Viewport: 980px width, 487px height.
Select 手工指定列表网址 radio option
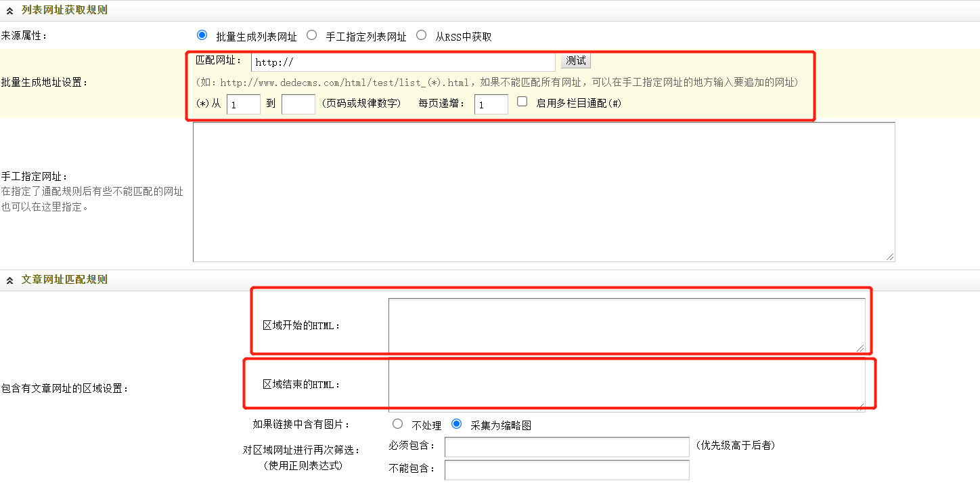coord(311,35)
